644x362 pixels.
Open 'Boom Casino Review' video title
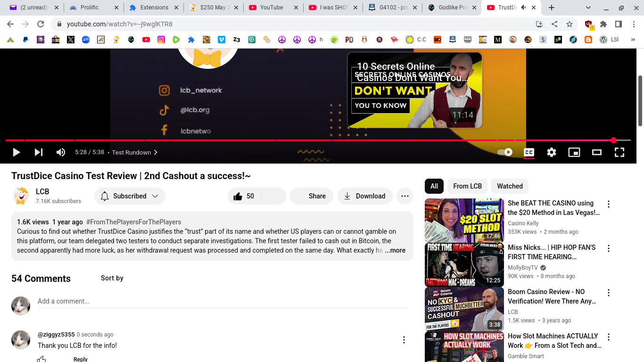[552, 296]
